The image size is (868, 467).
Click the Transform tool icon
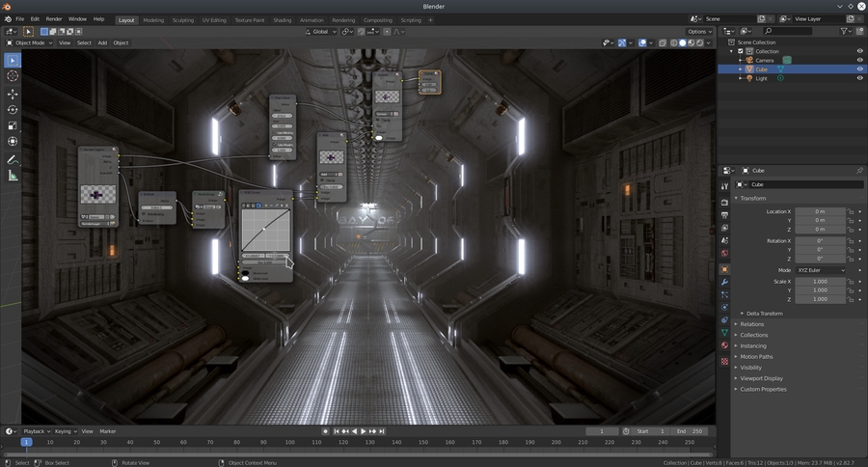click(13, 141)
